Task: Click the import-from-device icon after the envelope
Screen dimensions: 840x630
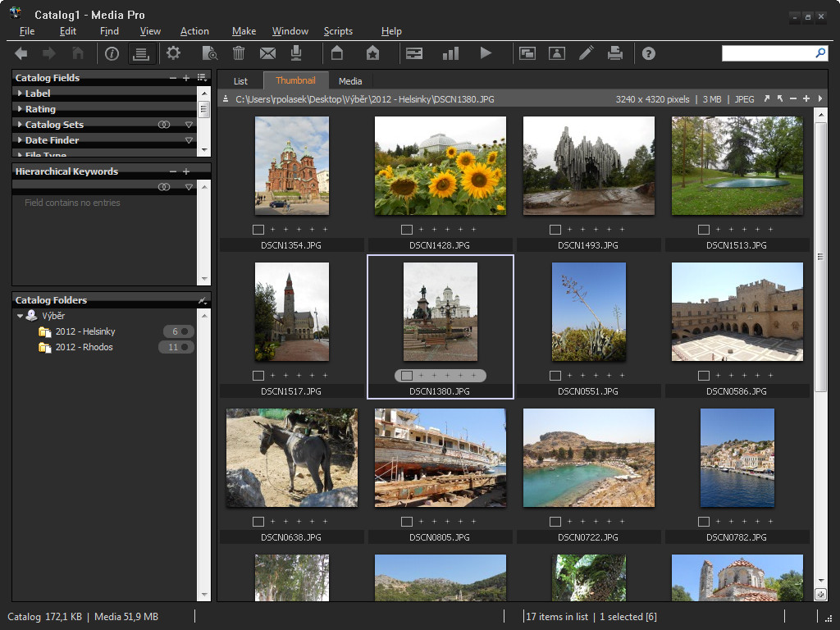Action: point(295,53)
